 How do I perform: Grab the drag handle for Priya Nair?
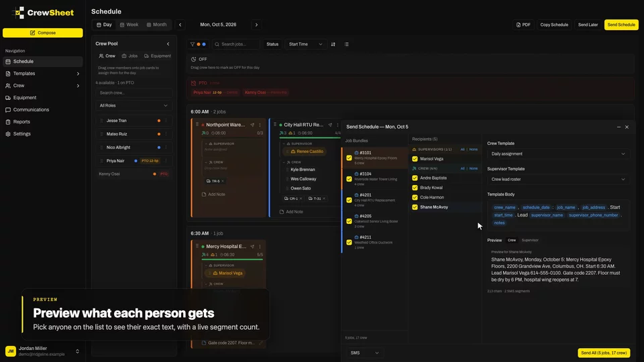coord(101,161)
